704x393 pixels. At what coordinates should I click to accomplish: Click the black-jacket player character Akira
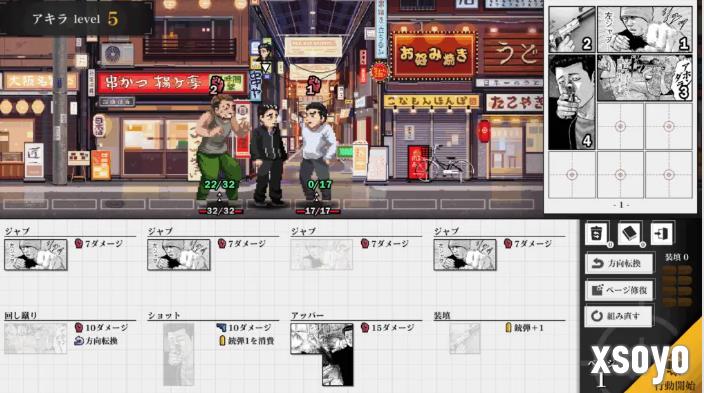pos(269,155)
